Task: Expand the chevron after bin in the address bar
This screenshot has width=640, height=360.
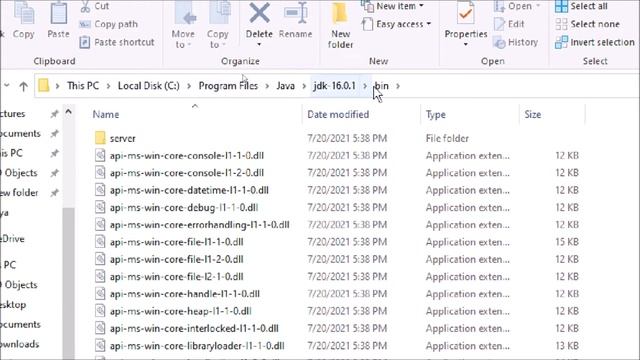Action: coord(398,86)
